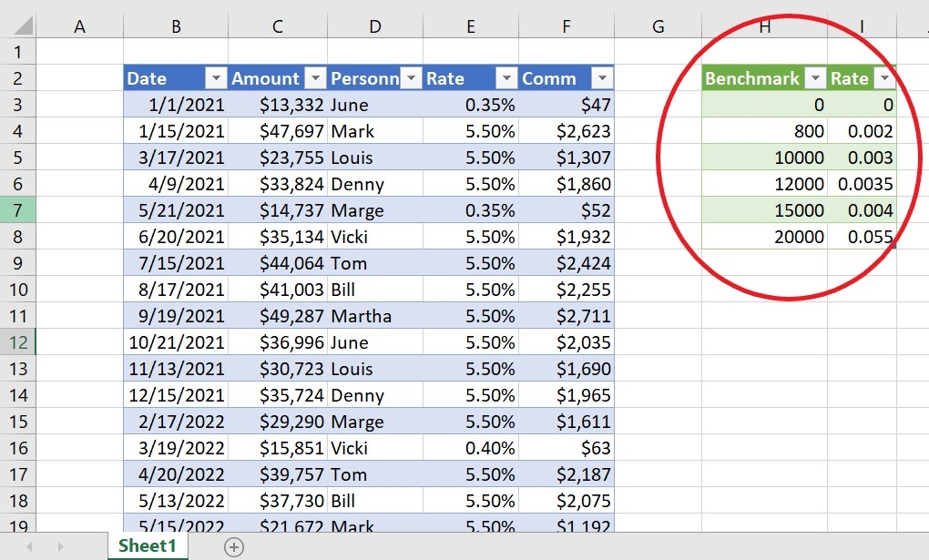This screenshot has height=560, width=929.
Task: Click the Amount column filter icon
Action: click(x=314, y=78)
